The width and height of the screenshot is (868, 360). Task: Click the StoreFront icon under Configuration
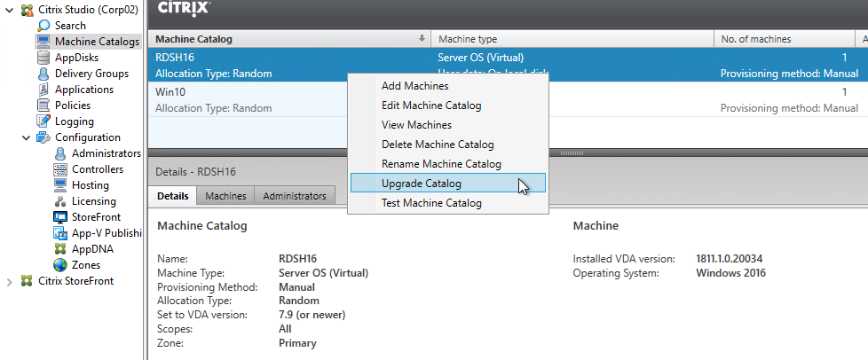click(x=60, y=217)
